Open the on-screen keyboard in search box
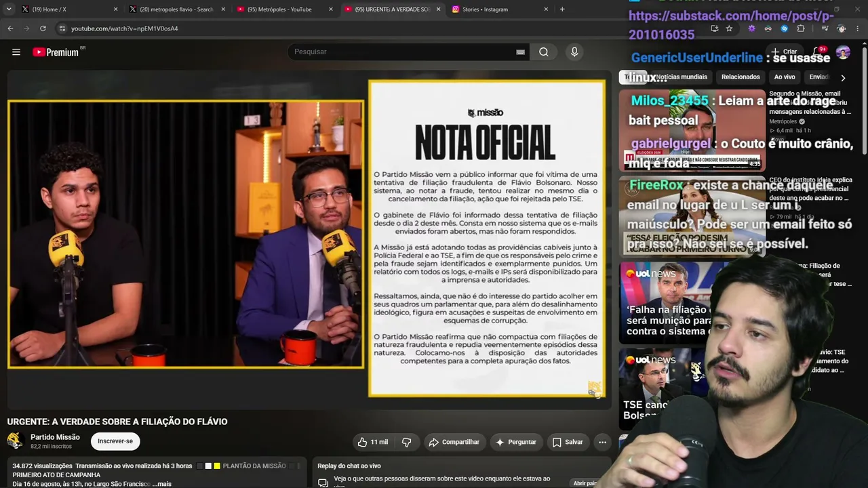Image resolution: width=868 pixels, height=488 pixels. point(520,52)
